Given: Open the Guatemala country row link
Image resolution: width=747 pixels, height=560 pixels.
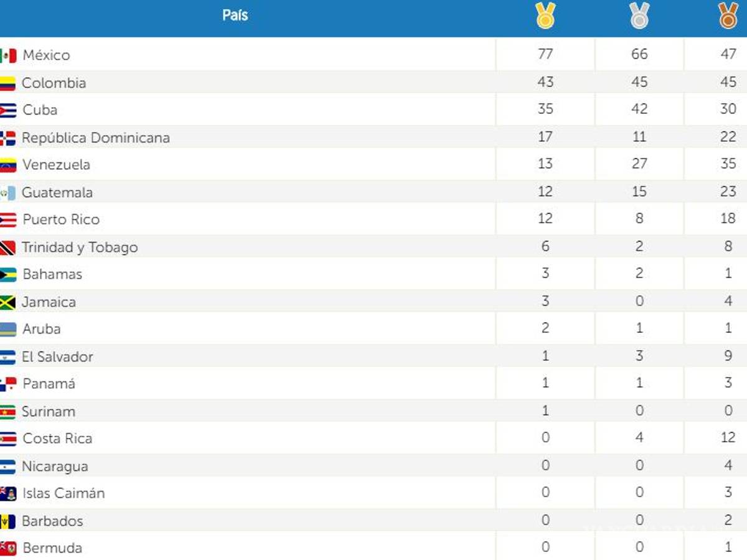Looking at the screenshot, I should [58, 192].
